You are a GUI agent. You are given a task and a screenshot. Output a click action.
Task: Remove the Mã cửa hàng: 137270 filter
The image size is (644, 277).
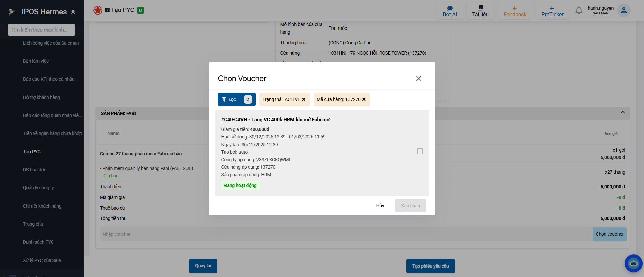pos(364,99)
